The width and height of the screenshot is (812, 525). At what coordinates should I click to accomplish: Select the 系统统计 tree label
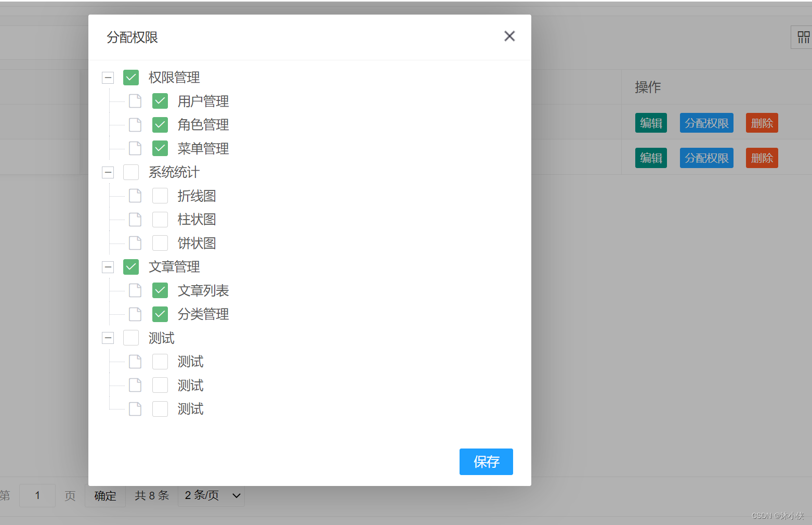pyautogui.click(x=174, y=172)
